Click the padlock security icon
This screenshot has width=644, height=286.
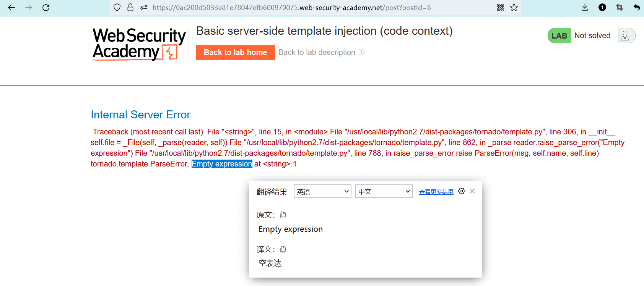pos(130,8)
